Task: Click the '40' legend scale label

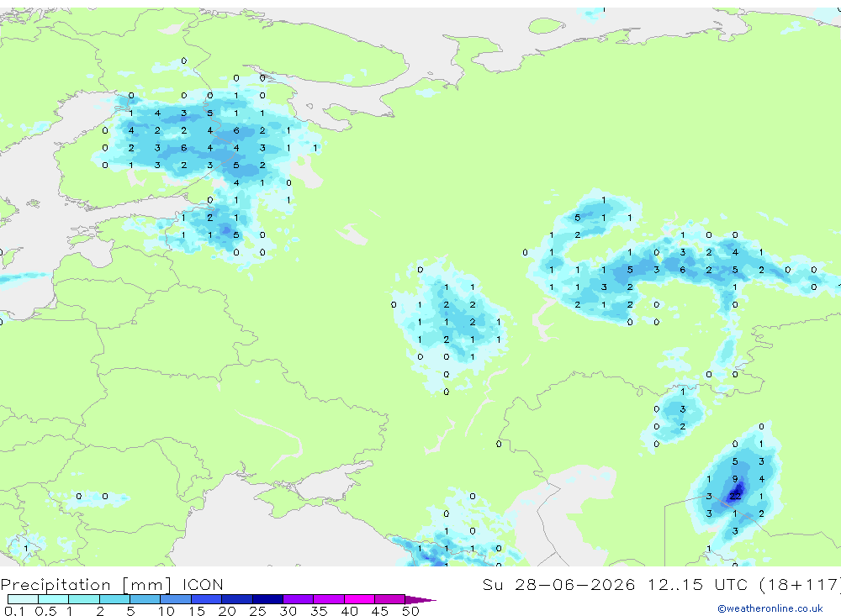Action: [x=350, y=611]
